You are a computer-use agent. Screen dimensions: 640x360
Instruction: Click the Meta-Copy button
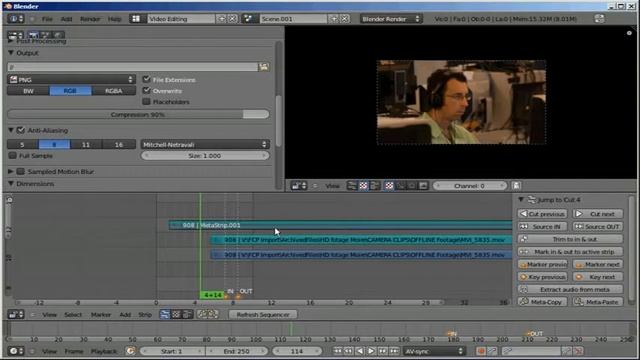[x=542, y=302]
